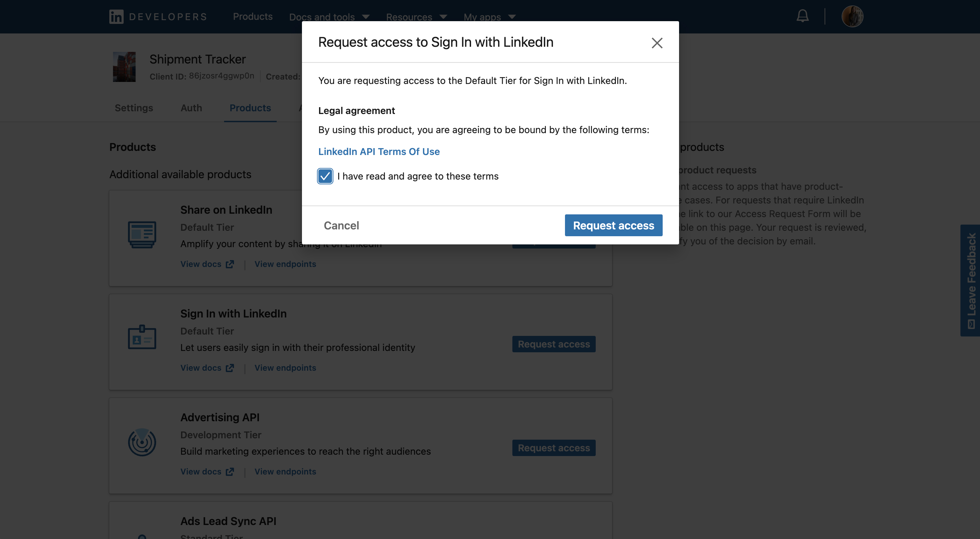Click the LinkedIn Developers logo
Viewport: 980px width, 539px height.
[158, 16]
